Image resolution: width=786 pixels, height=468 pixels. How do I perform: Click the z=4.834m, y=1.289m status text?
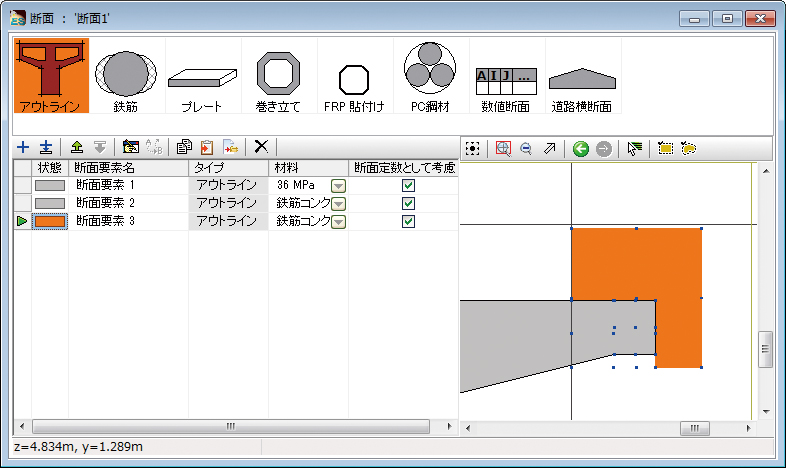coord(78,447)
